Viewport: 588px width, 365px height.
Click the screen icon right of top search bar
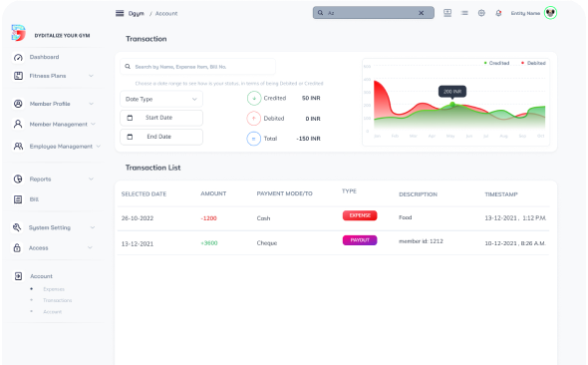(447, 13)
